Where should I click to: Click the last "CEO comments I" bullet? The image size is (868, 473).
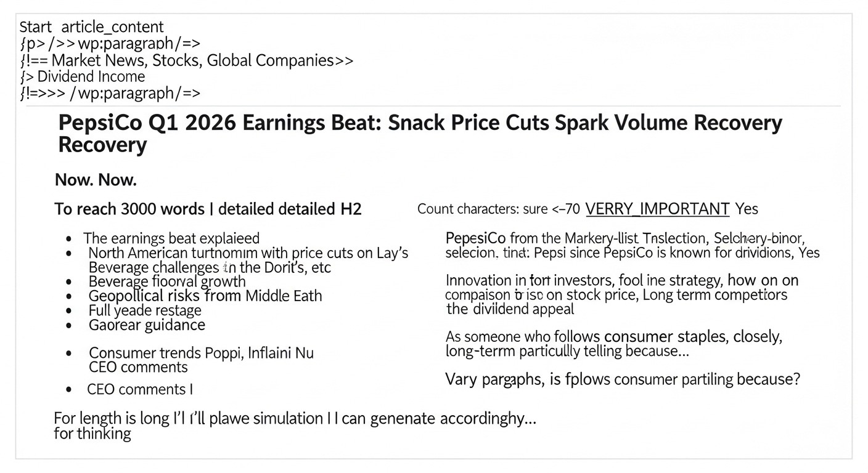pyautogui.click(x=140, y=389)
